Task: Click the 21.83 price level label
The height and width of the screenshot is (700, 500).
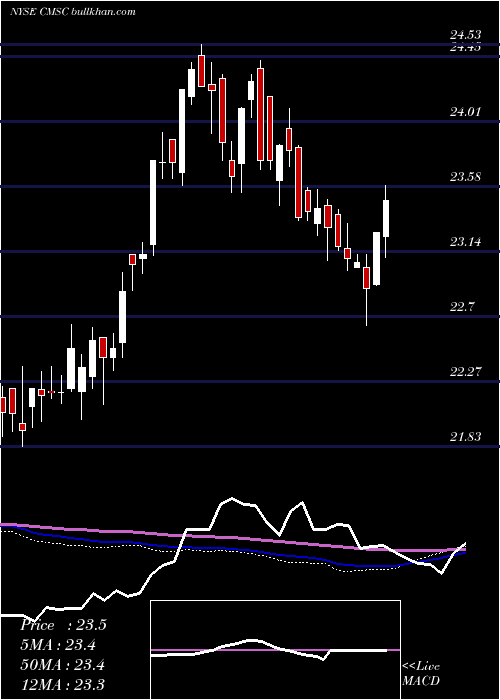Action: [x=465, y=437]
